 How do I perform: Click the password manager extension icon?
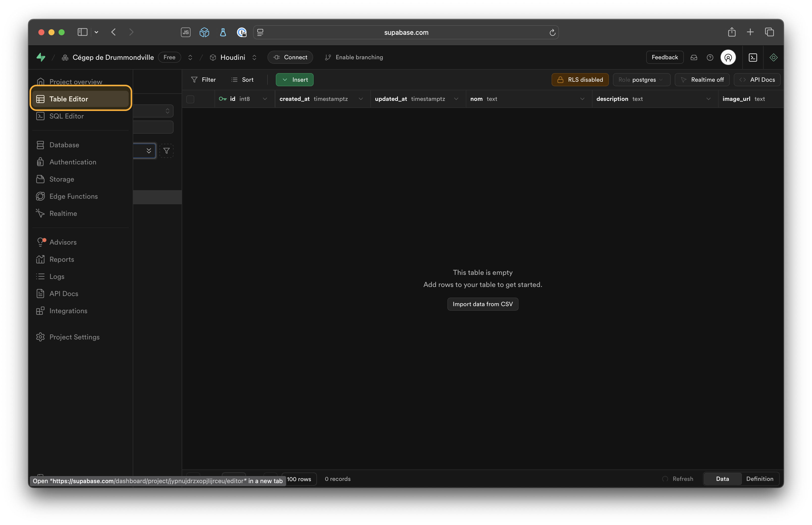tap(242, 32)
